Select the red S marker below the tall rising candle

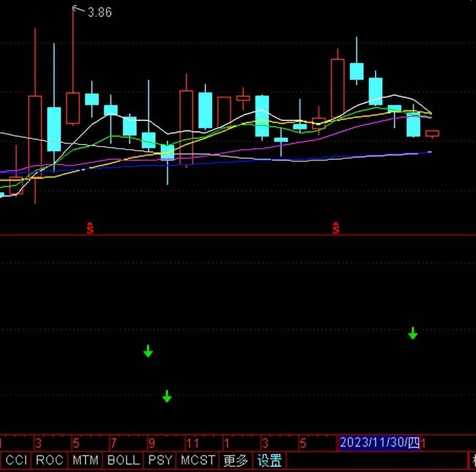[x=336, y=228]
